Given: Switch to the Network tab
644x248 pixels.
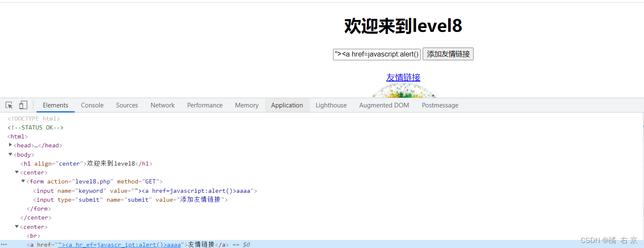Looking at the screenshot, I should point(163,105).
